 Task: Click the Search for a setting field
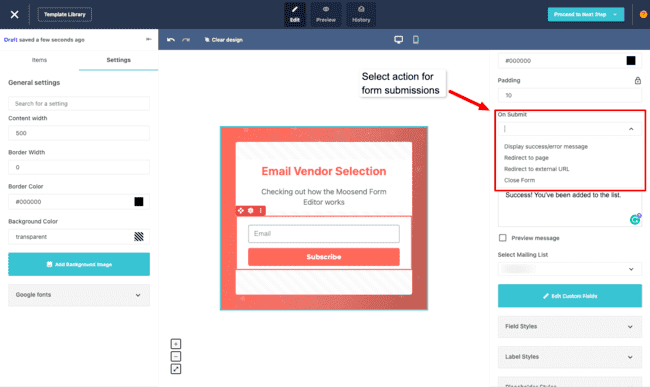pyautogui.click(x=79, y=104)
